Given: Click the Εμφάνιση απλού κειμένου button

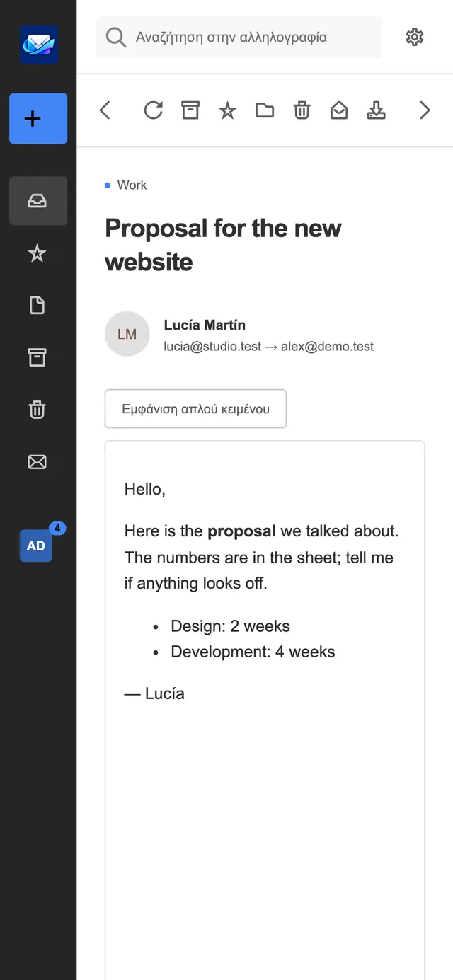Looking at the screenshot, I should point(195,409).
